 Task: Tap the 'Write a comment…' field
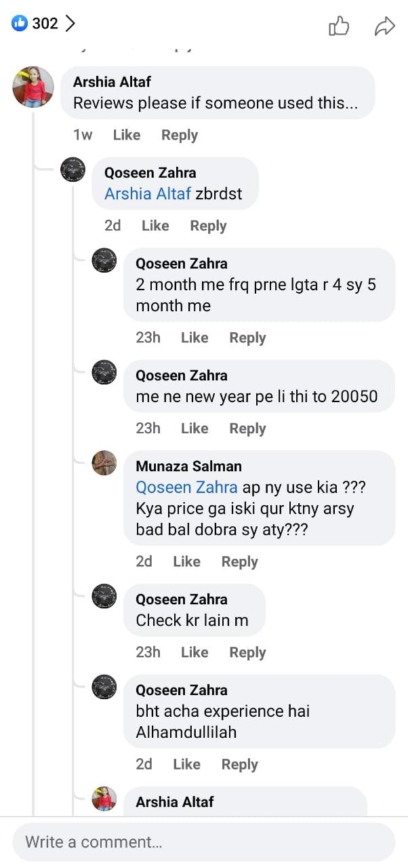point(203,842)
